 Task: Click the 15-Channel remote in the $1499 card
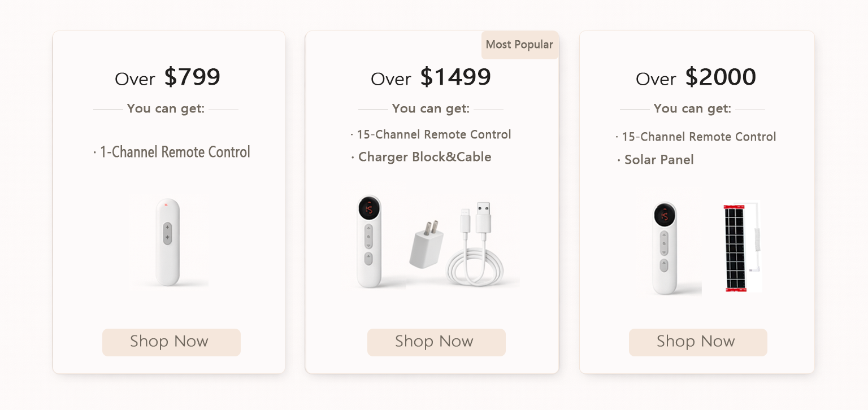(x=368, y=241)
